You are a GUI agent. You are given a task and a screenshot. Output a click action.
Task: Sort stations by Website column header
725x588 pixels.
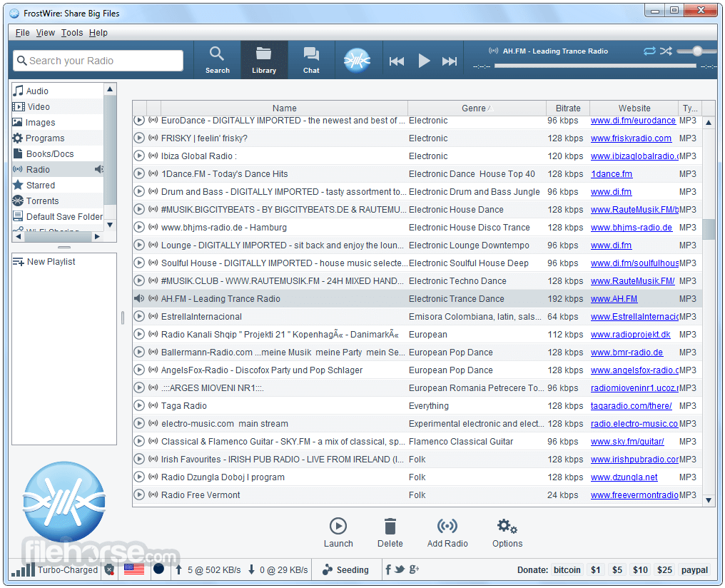point(634,108)
